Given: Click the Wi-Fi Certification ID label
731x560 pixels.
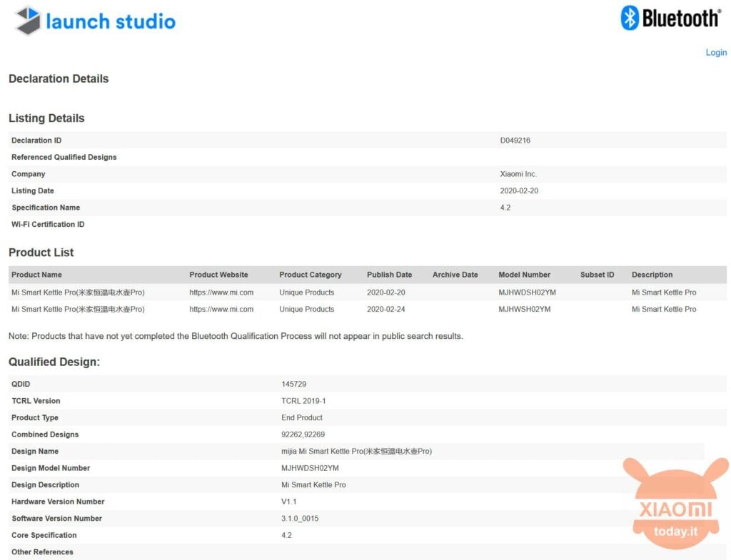Looking at the screenshot, I should (x=48, y=224).
